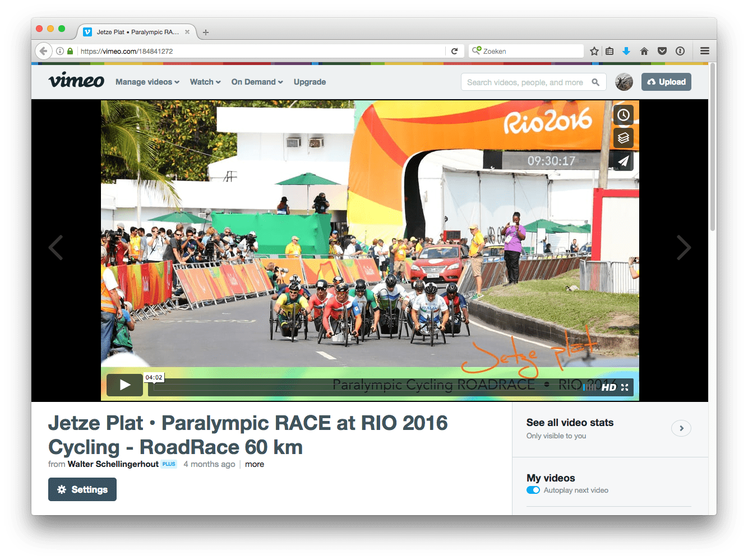Open a new browser tab

tap(206, 33)
